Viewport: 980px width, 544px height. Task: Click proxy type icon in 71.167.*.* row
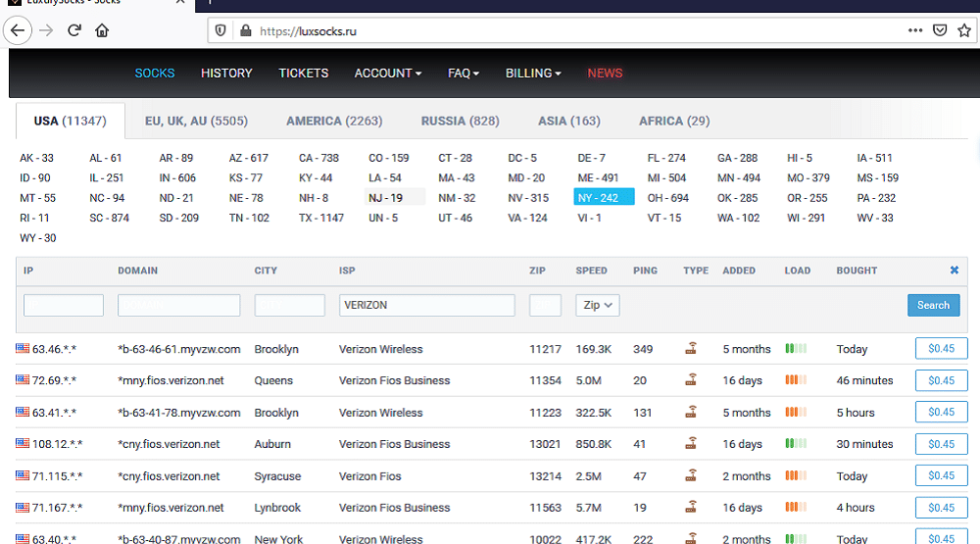coord(691,507)
